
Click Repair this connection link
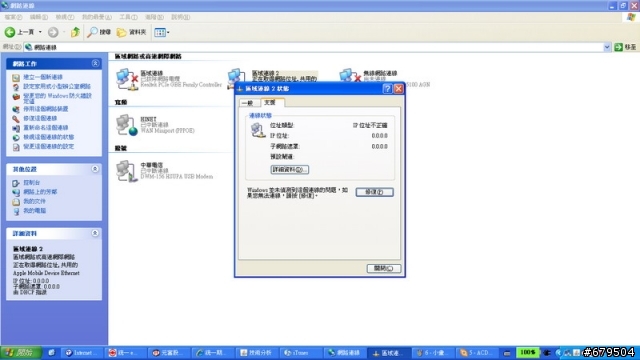40,118
